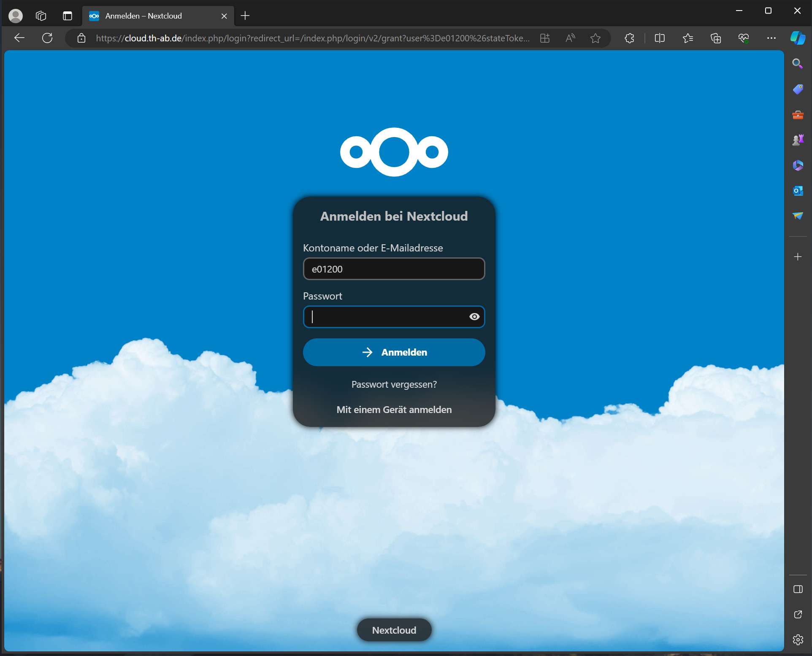Click the Kontoname oder E-Mailadresse field
This screenshot has height=656, width=812.
click(x=394, y=269)
